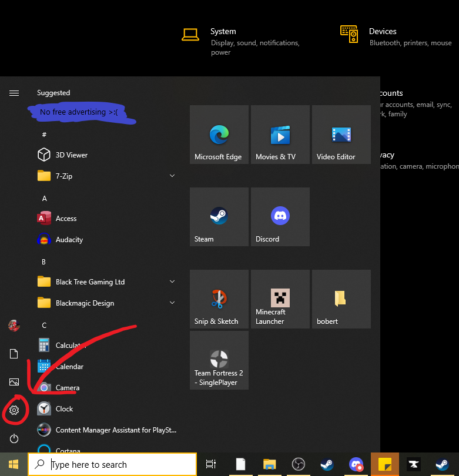Screen dimensions: 459x476
Task: Open the blank document taskbar icon
Action: pos(240,464)
